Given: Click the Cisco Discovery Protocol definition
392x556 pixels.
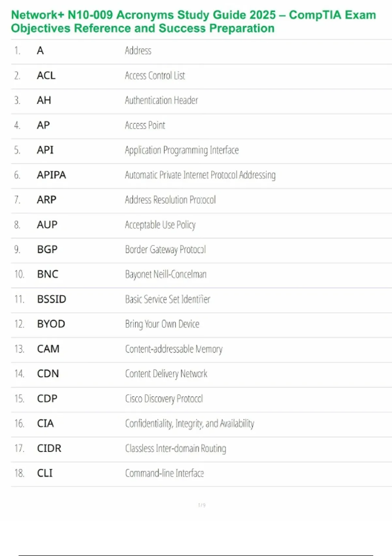Looking at the screenshot, I should coord(164,399).
